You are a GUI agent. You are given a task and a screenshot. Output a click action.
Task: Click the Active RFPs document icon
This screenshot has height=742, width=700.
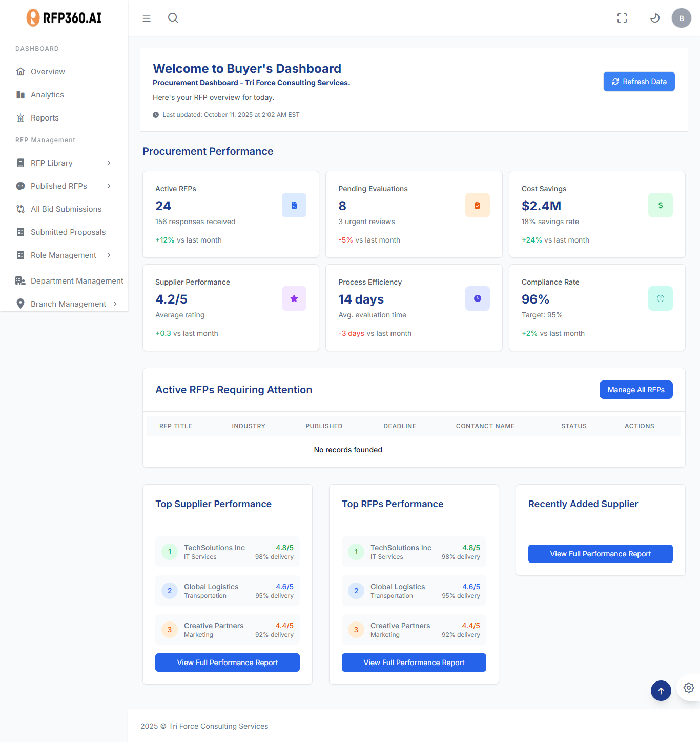point(294,205)
